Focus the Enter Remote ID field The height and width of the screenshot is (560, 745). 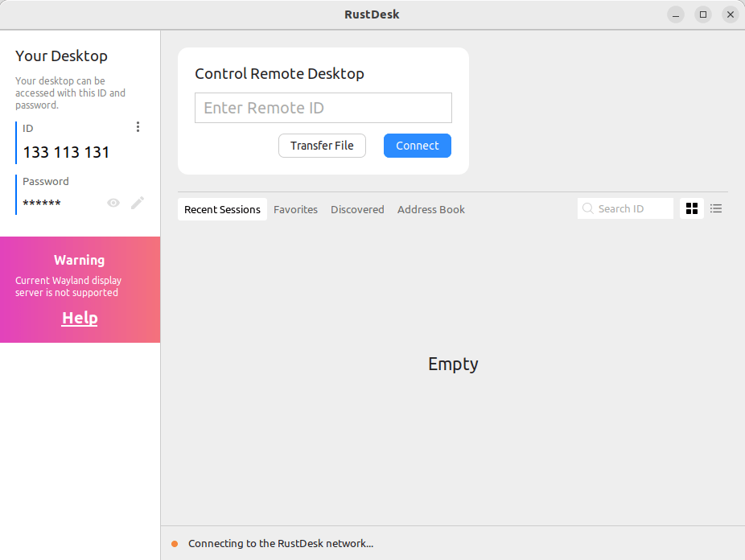point(323,108)
